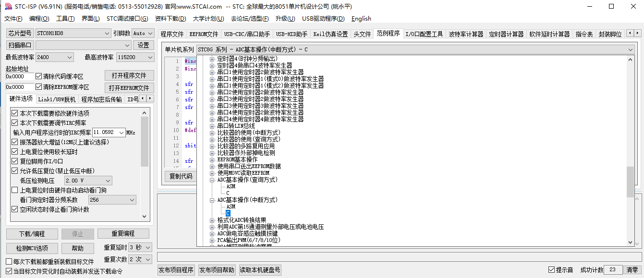Open the 最低波特率 2400 dropdown
Viewport: 644px width, 278px height.
click(x=54, y=57)
